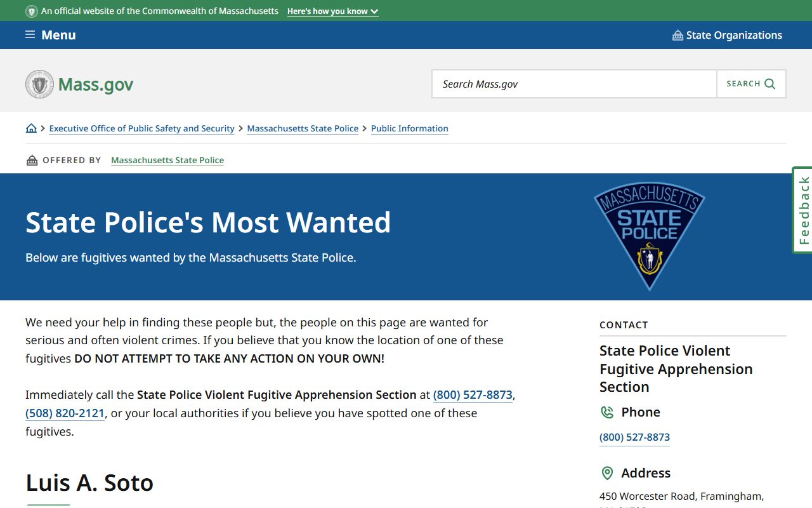Focus the Search Mass.gov input field
812x508 pixels.
point(574,84)
